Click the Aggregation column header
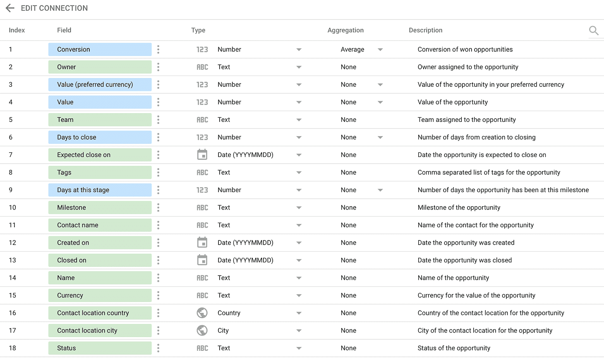 click(x=345, y=30)
